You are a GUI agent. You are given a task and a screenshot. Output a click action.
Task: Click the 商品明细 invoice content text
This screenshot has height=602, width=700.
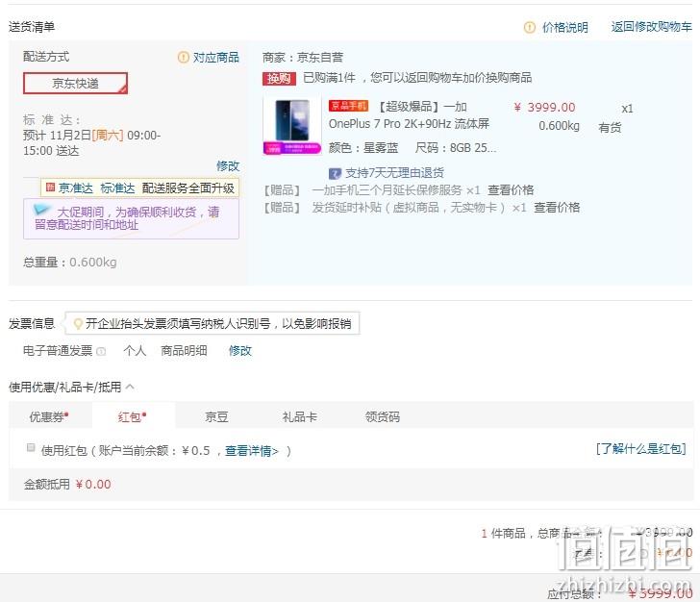(184, 351)
